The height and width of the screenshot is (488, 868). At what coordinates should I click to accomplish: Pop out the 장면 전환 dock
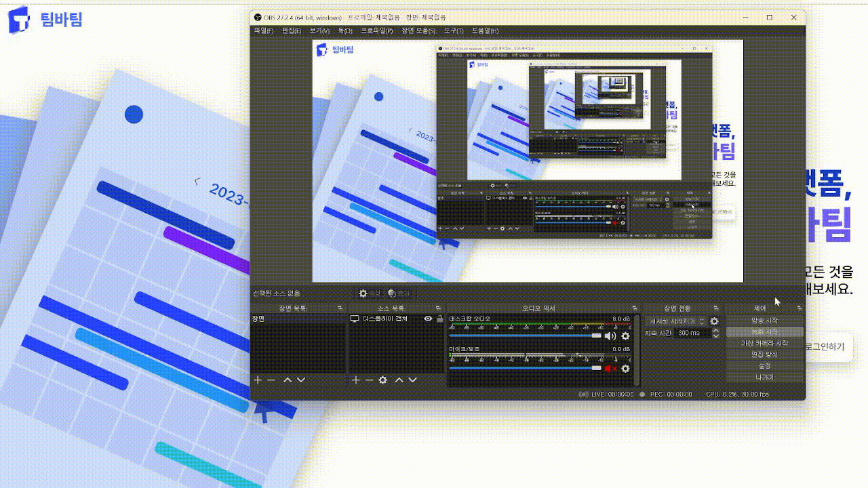716,308
